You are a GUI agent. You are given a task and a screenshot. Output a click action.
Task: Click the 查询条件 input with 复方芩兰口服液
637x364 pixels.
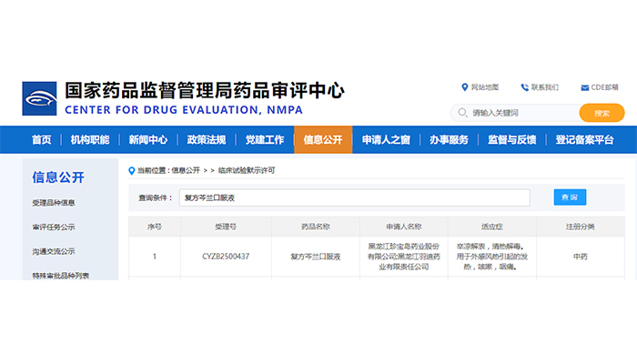353,197
